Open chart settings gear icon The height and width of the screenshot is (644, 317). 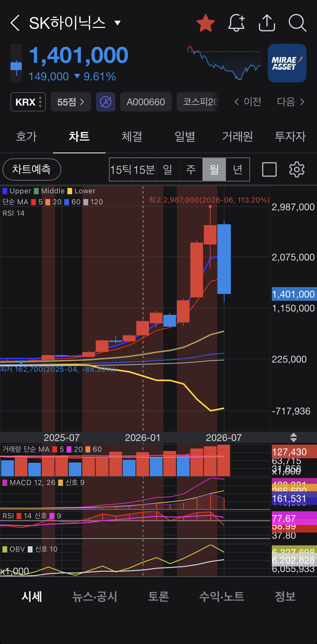click(297, 169)
